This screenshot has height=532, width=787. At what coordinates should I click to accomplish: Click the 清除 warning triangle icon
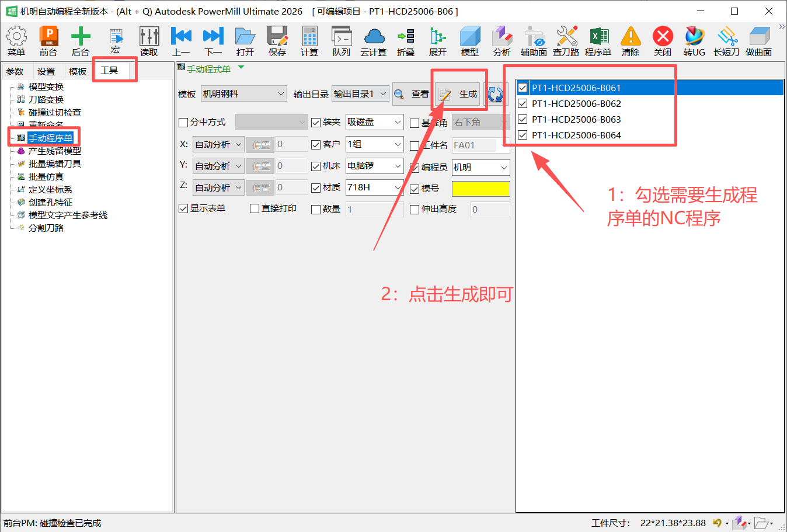631,36
